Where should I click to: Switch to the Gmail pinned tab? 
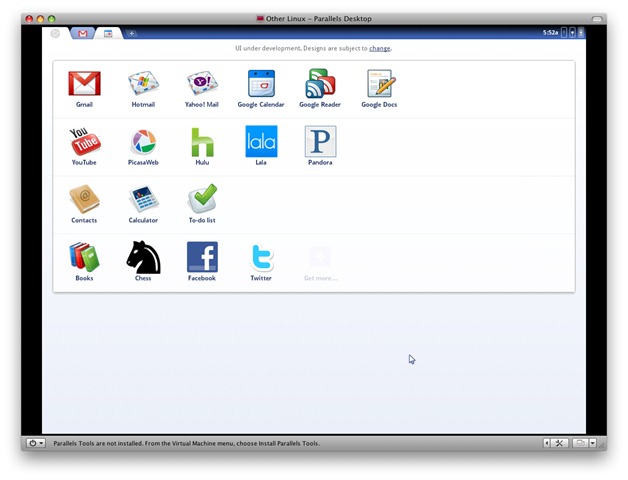(x=83, y=33)
